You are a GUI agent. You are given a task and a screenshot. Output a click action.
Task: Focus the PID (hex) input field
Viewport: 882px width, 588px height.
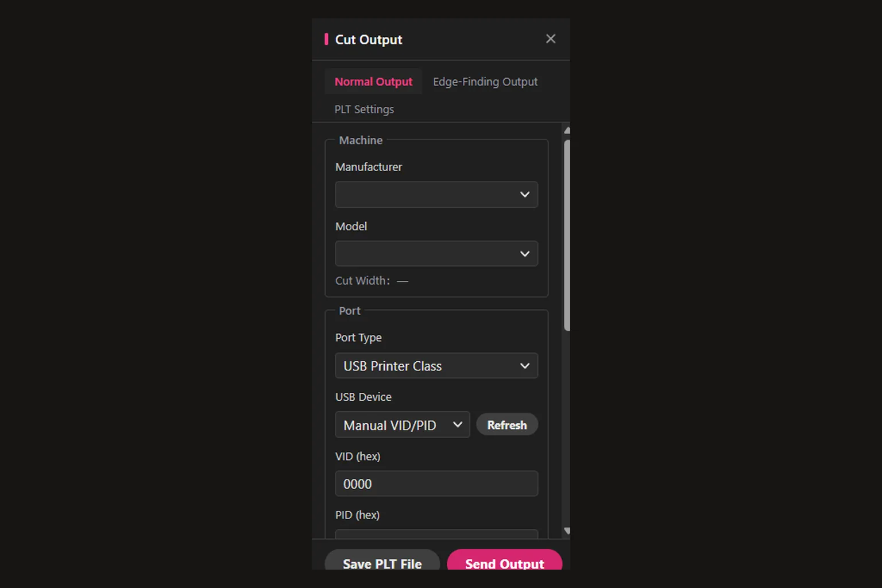[436, 534]
